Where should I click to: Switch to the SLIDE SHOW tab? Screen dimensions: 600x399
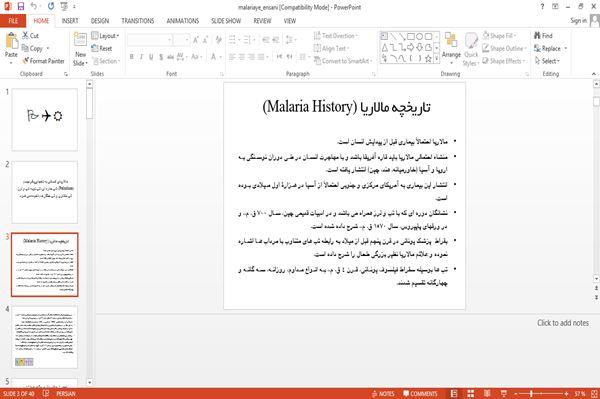coord(226,21)
